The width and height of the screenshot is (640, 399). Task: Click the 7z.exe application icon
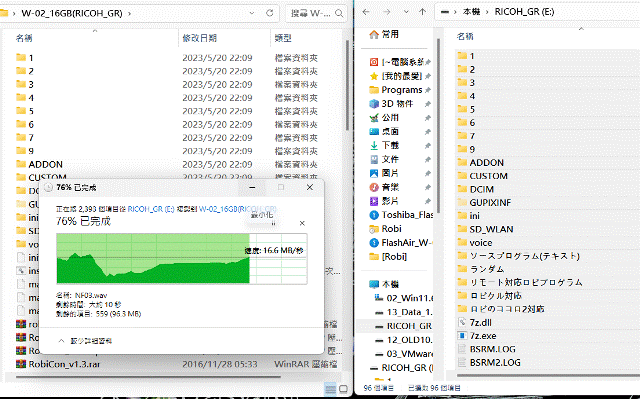(x=462, y=336)
